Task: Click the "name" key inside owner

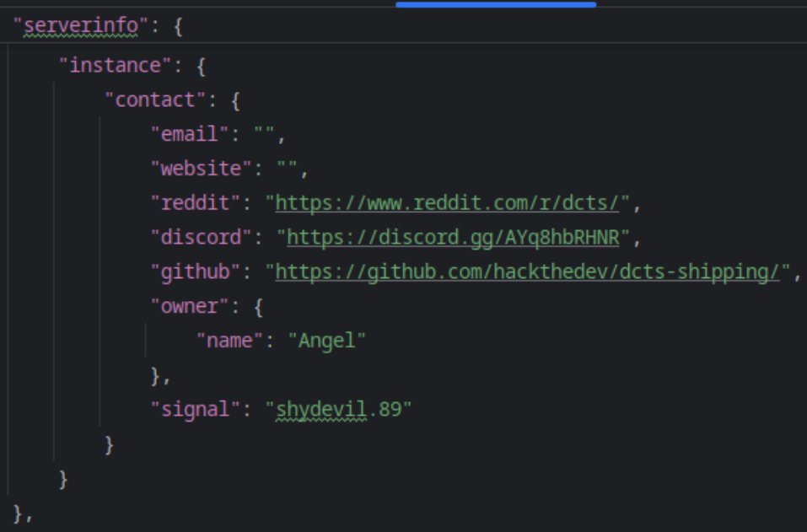Action: click(230, 341)
